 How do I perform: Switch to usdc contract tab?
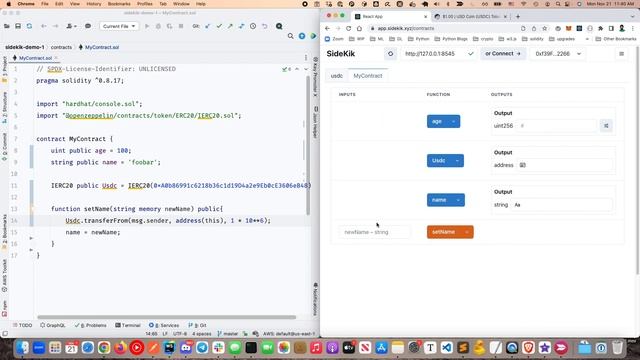(x=337, y=76)
